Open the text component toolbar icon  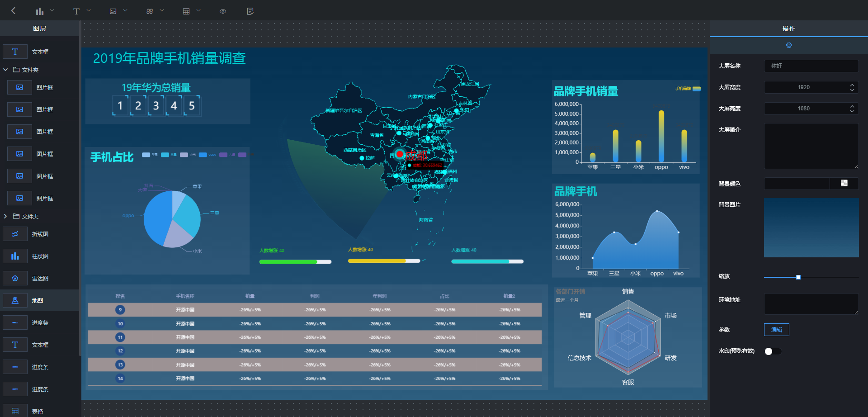76,11
